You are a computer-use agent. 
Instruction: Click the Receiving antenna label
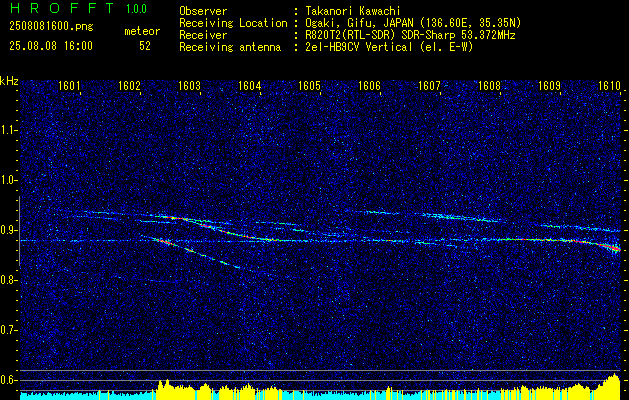tap(230, 47)
